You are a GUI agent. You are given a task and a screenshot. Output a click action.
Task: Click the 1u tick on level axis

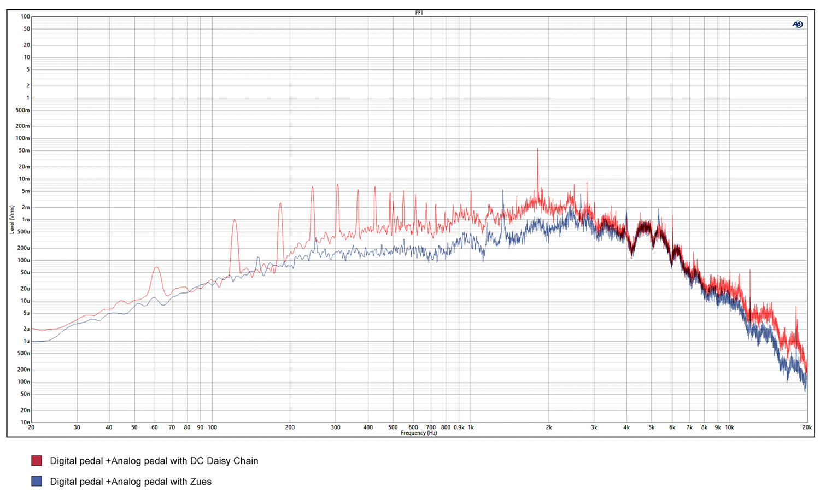pyautogui.click(x=26, y=341)
